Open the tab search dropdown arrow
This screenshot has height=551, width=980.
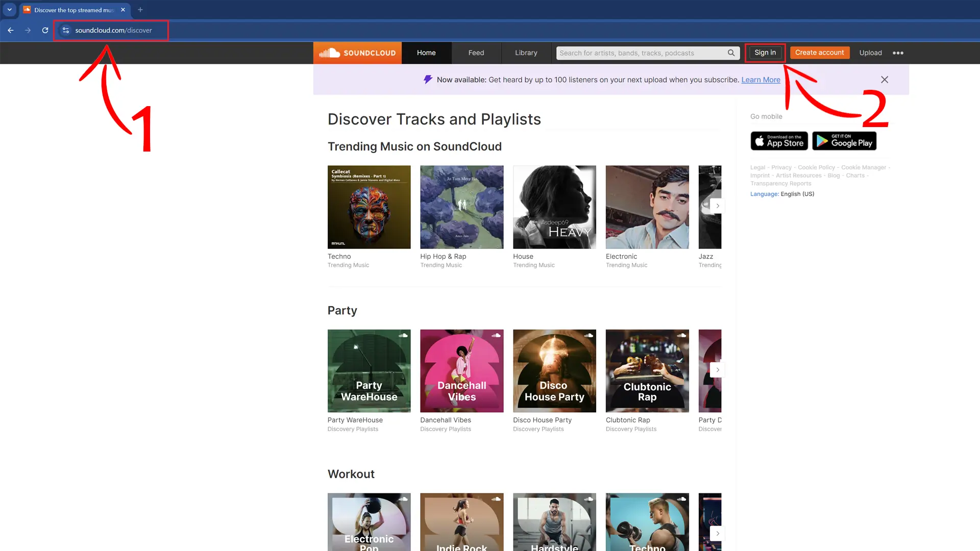click(x=9, y=10)
